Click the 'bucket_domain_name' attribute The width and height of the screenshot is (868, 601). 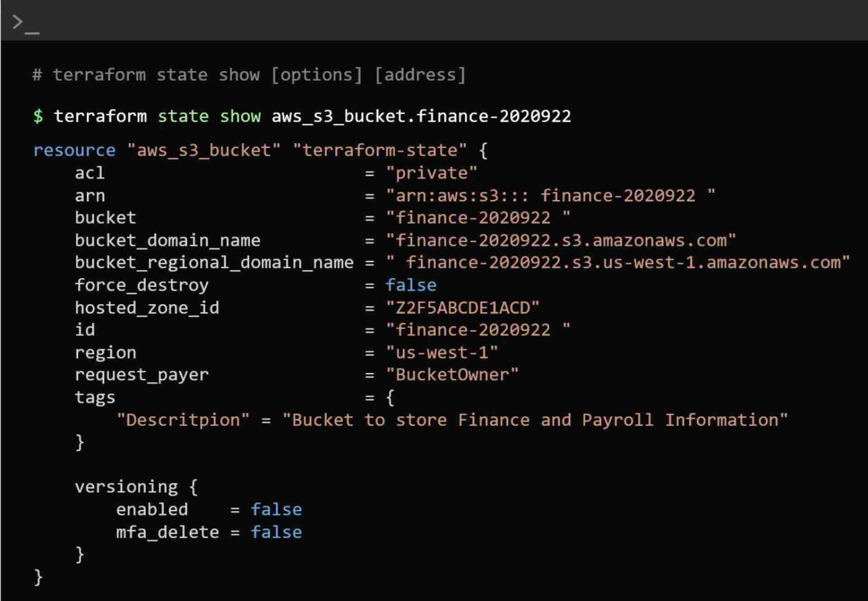coord(168,240)
